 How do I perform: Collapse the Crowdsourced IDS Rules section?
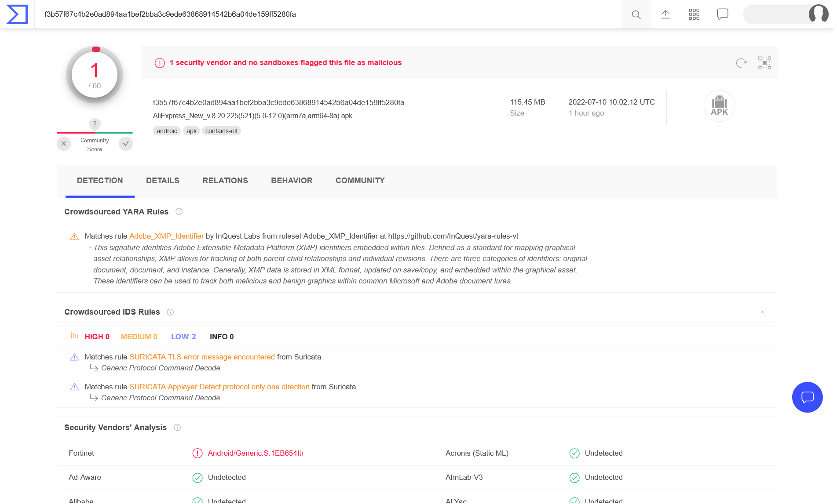click(762, 312)
